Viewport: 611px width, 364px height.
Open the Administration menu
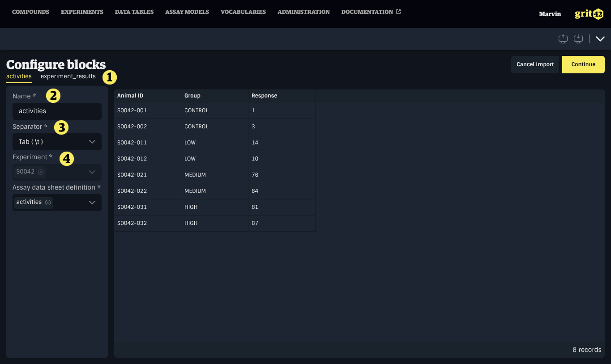click(303, 12)
